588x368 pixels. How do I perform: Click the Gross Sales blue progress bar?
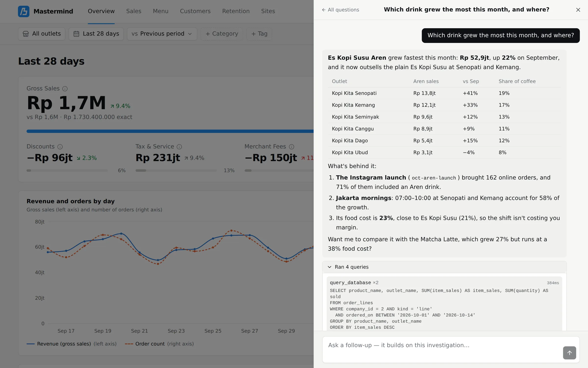170,131
